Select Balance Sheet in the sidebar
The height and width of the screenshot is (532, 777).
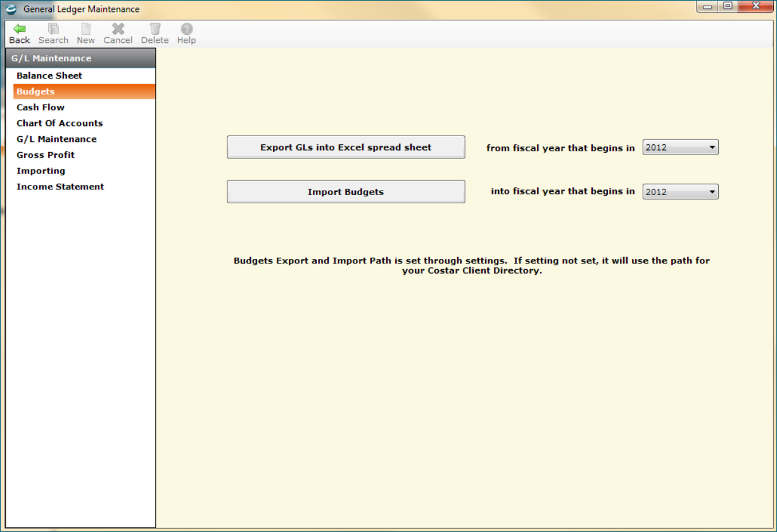pos(84,75)
